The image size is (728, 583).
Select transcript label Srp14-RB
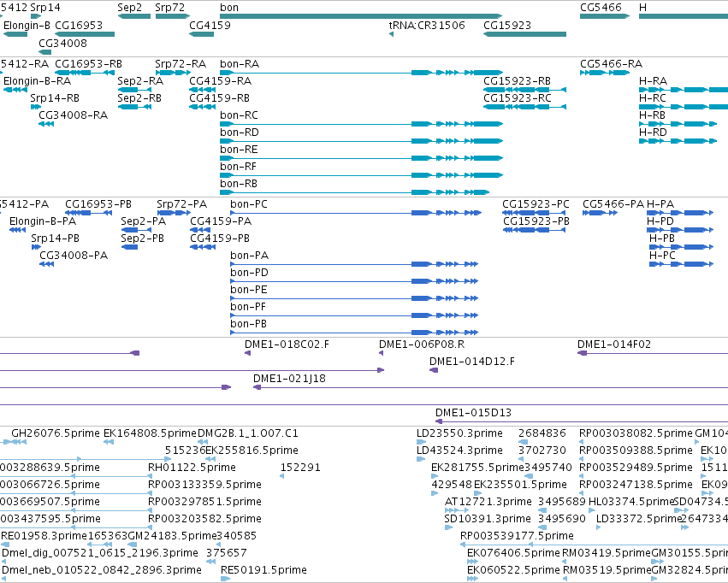coord(55,97)
